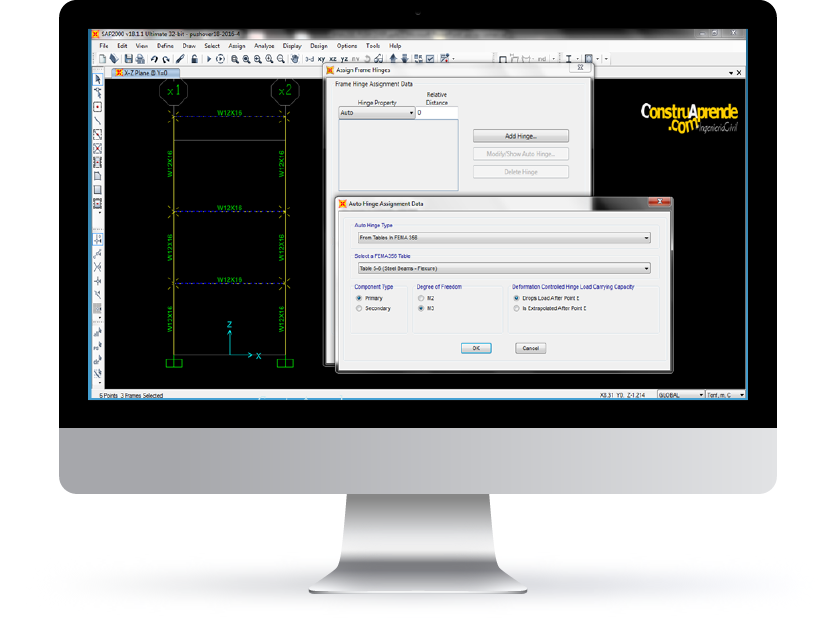Select the Draw Special Joint tool

click(x=98, y=107)
